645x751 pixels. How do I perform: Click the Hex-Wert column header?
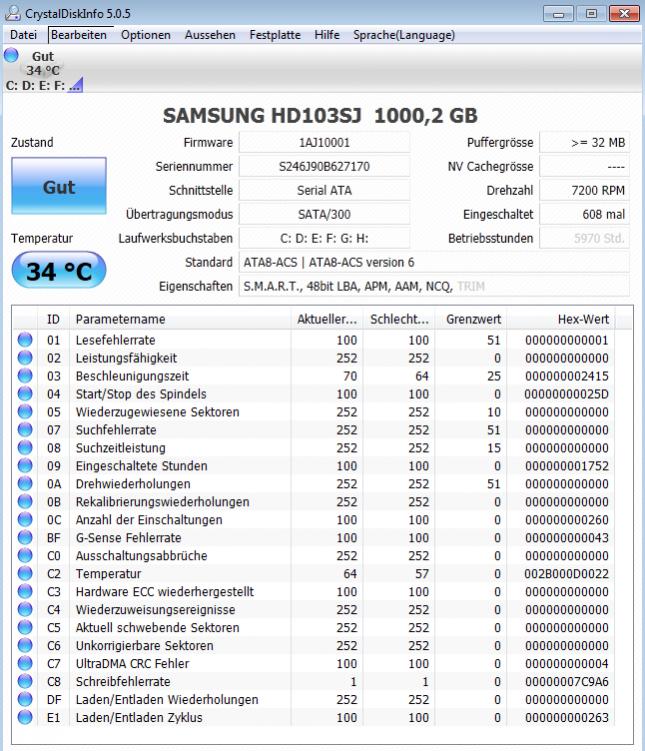(561, 319)
